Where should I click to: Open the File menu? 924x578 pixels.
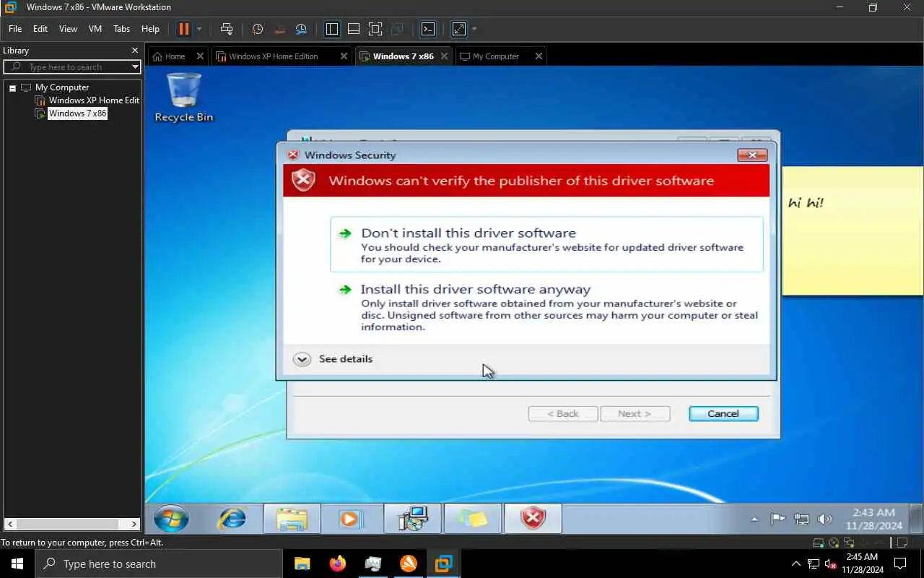point(15,29)
